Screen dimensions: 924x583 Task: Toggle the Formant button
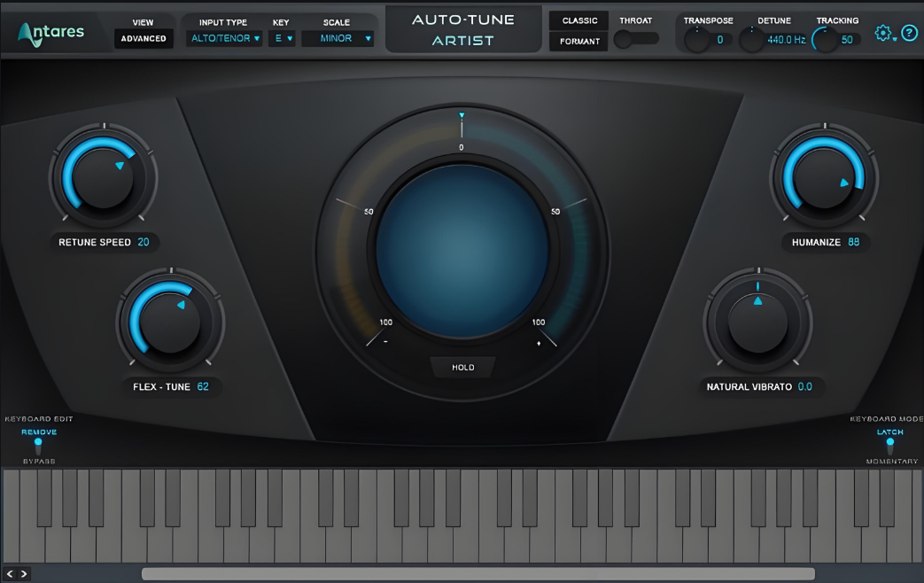tap(579, 42)
